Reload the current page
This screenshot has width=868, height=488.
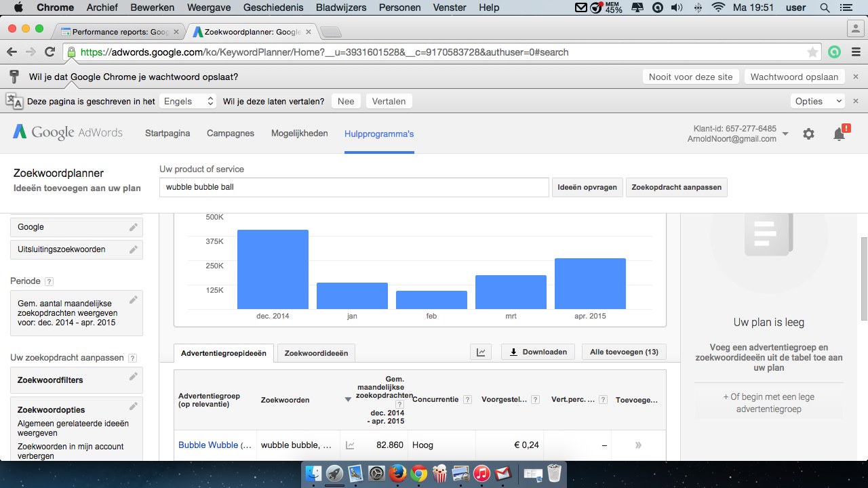point(50,52)
